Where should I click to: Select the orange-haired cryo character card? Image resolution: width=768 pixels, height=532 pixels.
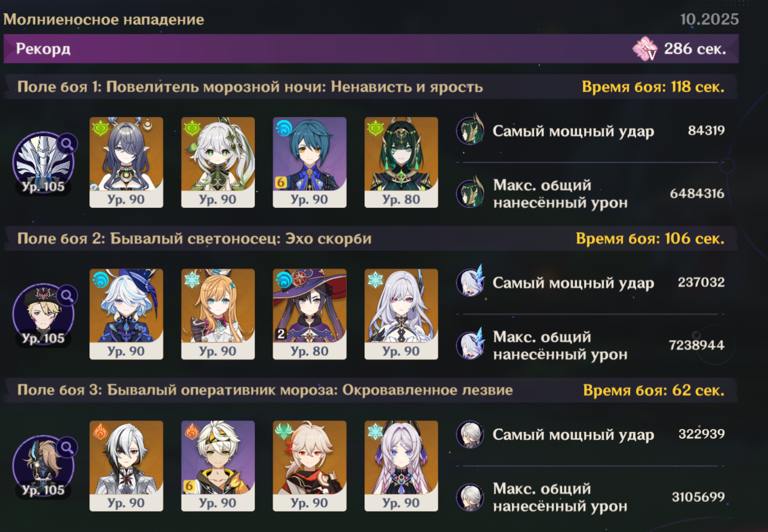point(218,314)
